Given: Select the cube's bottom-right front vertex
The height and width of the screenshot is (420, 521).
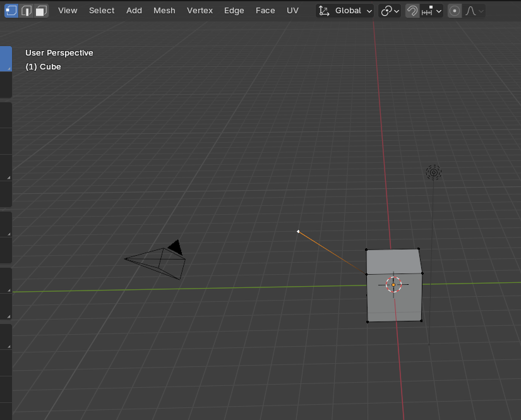Looking at the screenshot, I should click(421, 321).
